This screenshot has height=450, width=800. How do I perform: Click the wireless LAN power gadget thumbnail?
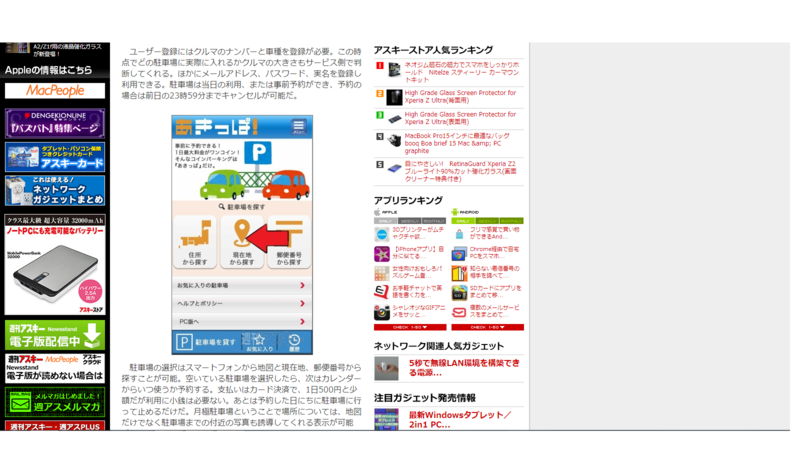(386, 368)
